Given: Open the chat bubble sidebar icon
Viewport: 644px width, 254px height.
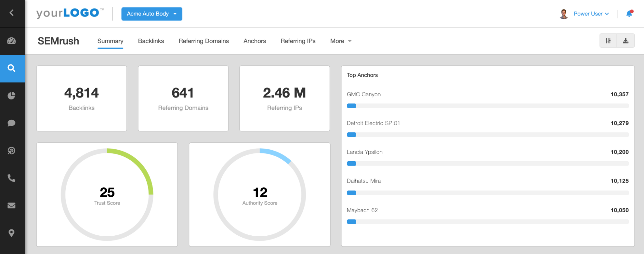Looking at the screenshot, I should click(x=12, y=123).
